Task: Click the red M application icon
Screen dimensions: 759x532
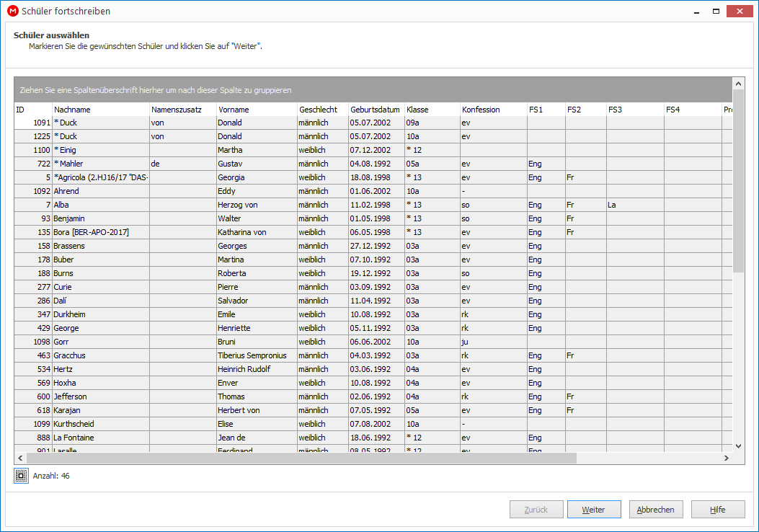Action: point(12,11)
